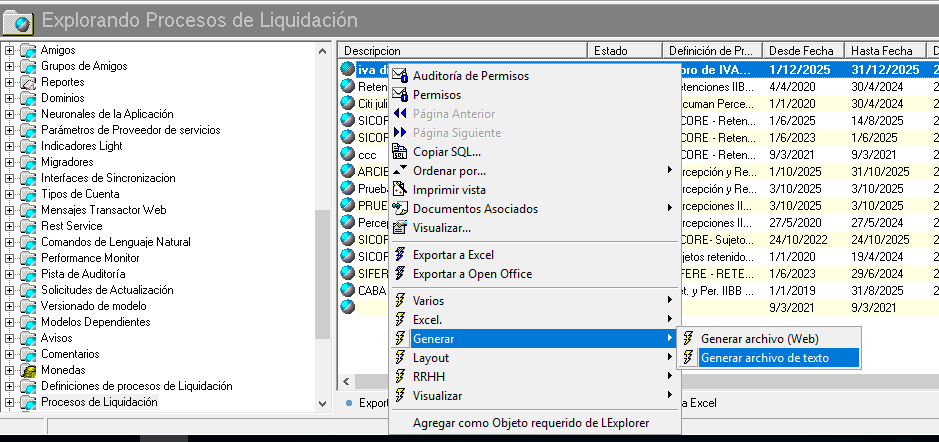The height and width of the screenshot is (442, 939).
Task: Click the Imprimir vista printer icon
Action: tap(399, 190)
